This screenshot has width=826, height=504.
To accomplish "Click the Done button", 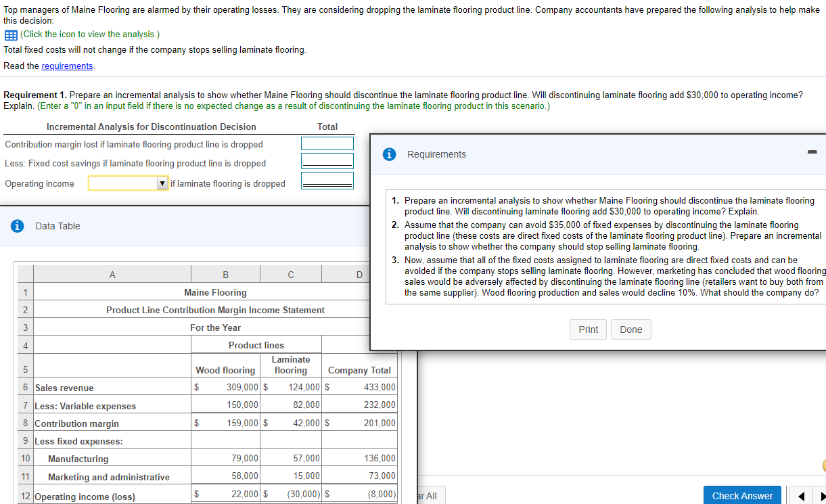I will pos(631,329).
